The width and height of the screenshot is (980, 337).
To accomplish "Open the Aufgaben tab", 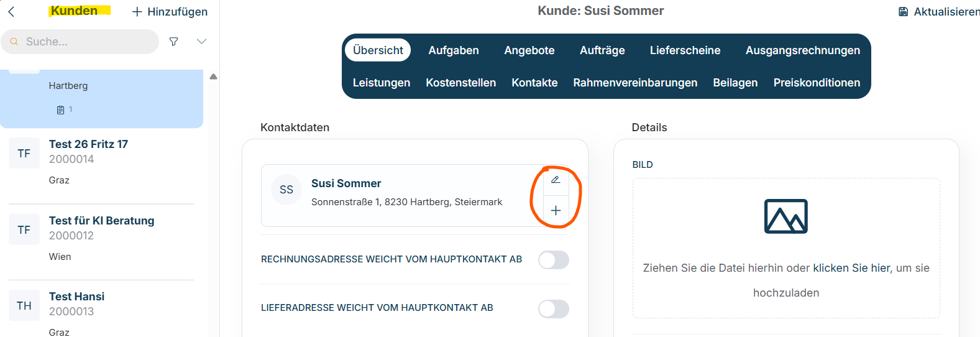I will (x=454, y=50).
